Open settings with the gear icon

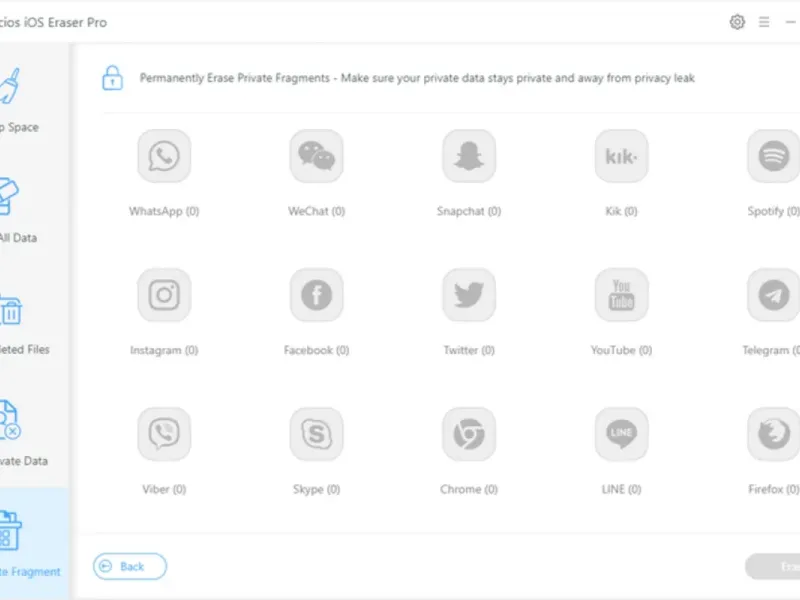point(737,22)
